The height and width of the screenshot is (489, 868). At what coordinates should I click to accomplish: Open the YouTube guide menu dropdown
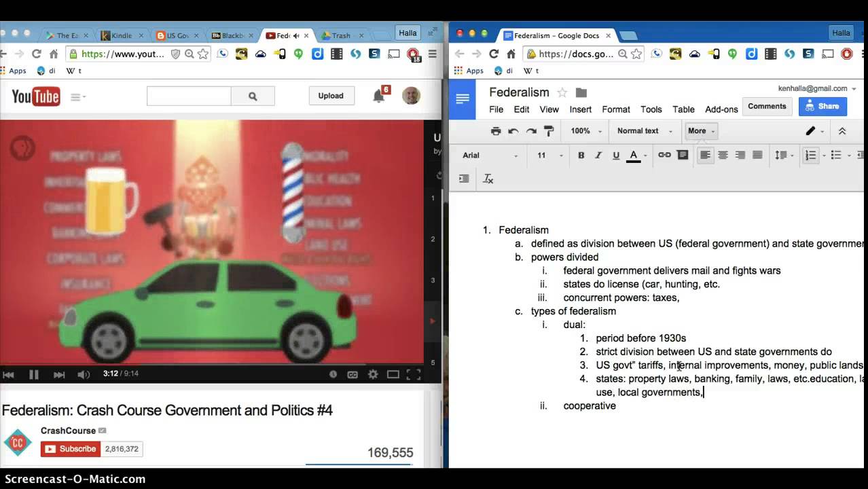(78, 96)
